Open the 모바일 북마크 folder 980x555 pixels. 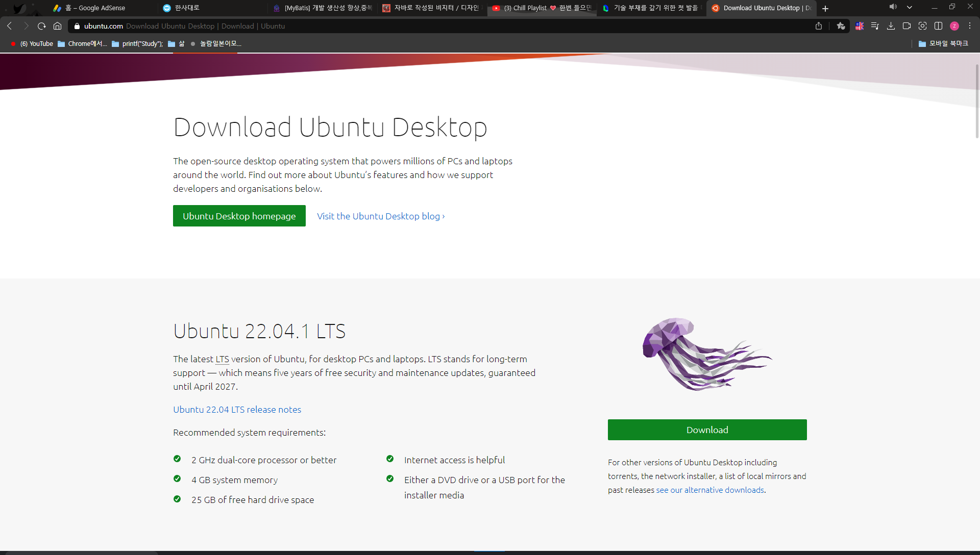[943, 44]
